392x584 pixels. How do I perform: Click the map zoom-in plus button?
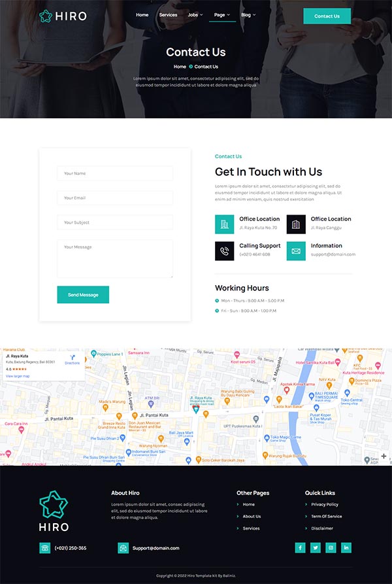(384, 456)
